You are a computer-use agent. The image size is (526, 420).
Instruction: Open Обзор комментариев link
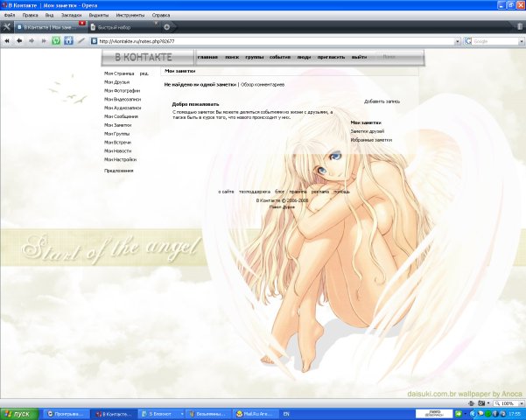tap(263, 85)
